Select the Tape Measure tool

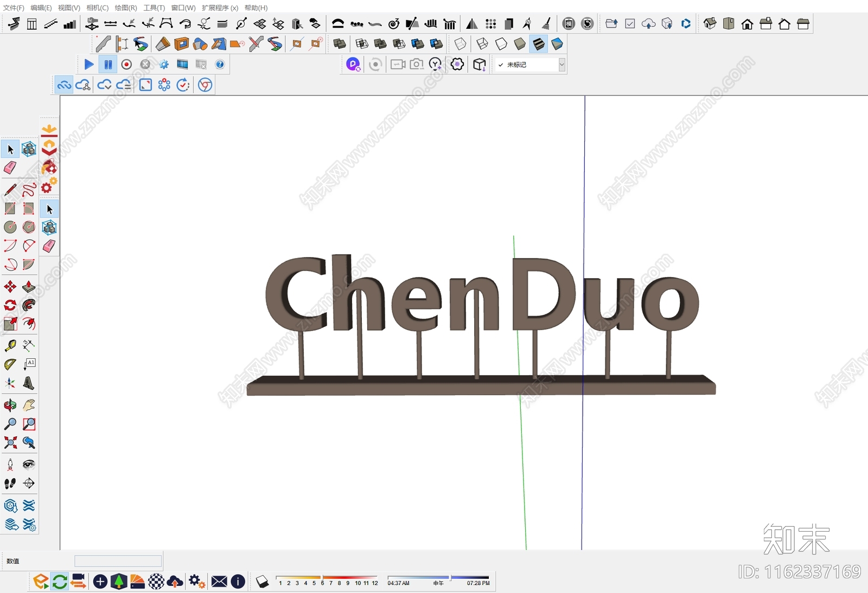(x=10, y=346)
